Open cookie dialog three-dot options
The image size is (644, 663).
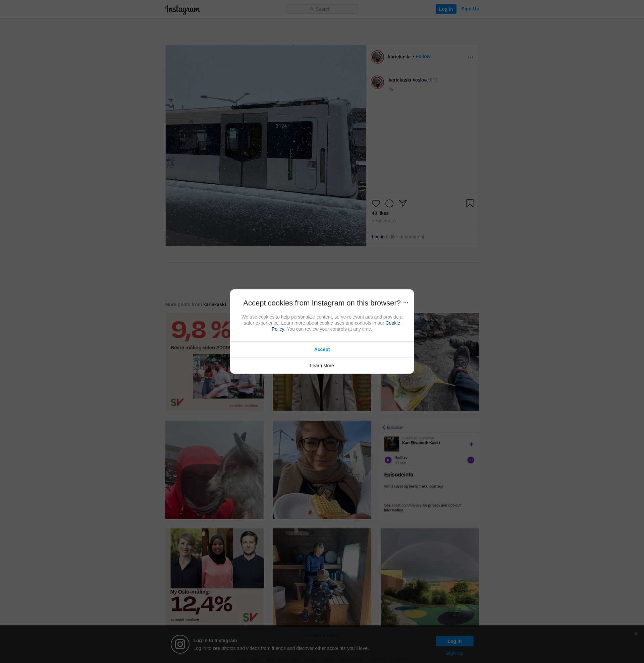pyautogui.click(x=406, y=303)
